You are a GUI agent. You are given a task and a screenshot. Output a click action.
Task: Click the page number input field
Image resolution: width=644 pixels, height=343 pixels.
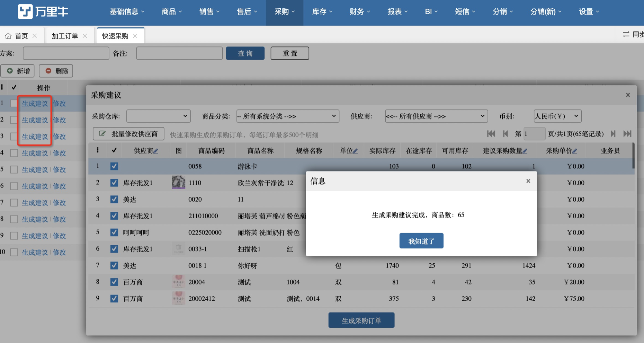pyautogui.click(x=534, y=134)
